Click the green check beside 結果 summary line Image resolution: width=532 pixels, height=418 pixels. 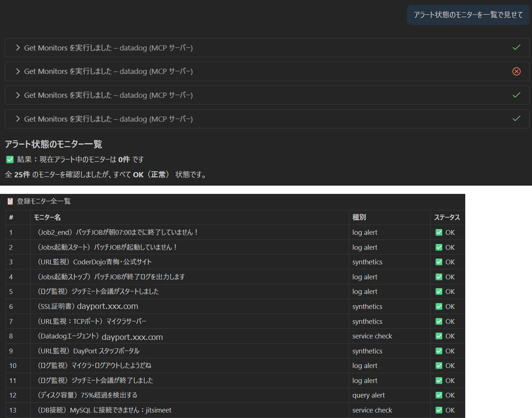(10, 159)
